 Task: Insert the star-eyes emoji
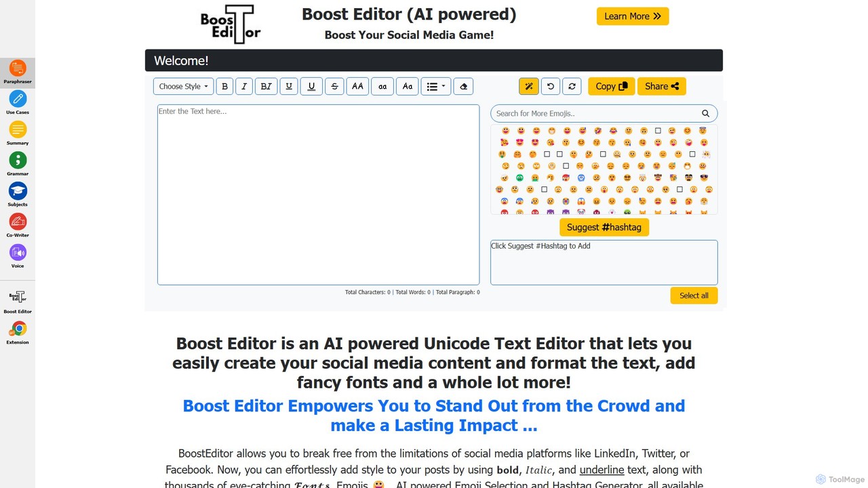[535, 142]
